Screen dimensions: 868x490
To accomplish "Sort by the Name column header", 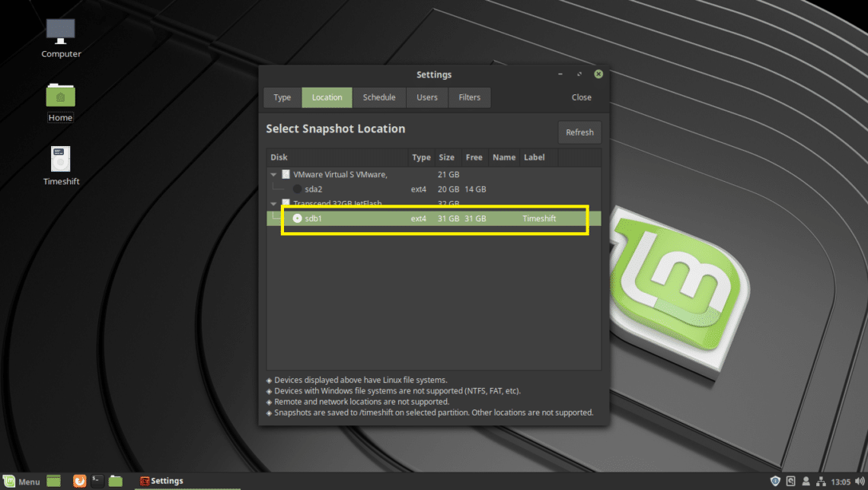I will point(504,157).
